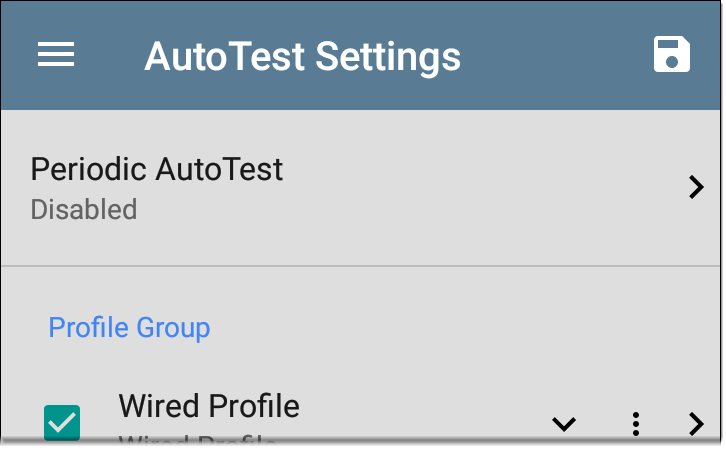Click the floppy disk save icon
The image size is (726, 452).
[x=671, y=54]
